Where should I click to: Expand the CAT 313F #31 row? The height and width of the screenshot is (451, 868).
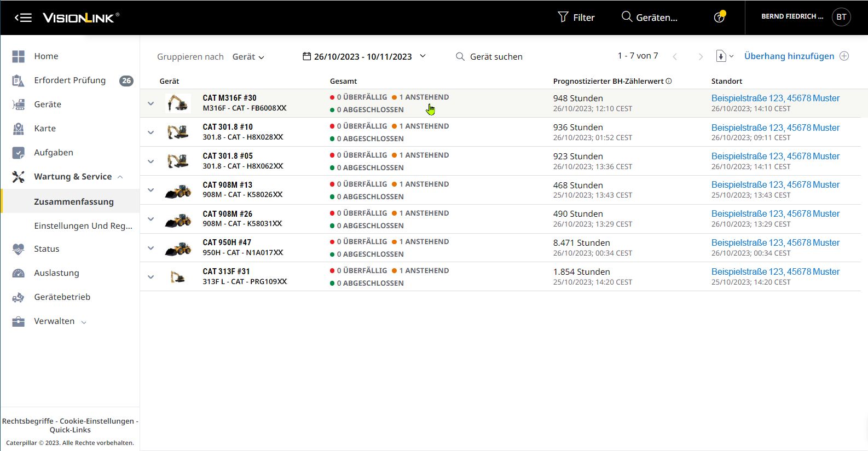[151, 277]
